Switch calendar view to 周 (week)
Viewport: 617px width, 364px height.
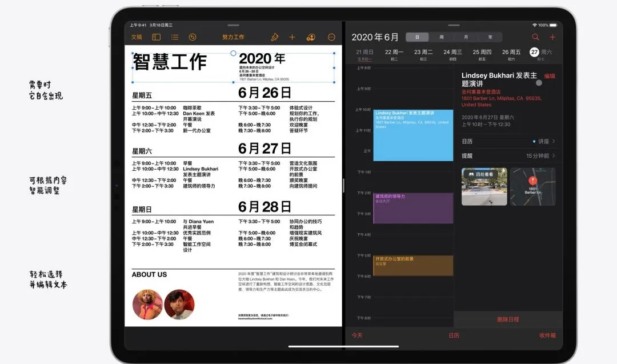tap(442, 37)
